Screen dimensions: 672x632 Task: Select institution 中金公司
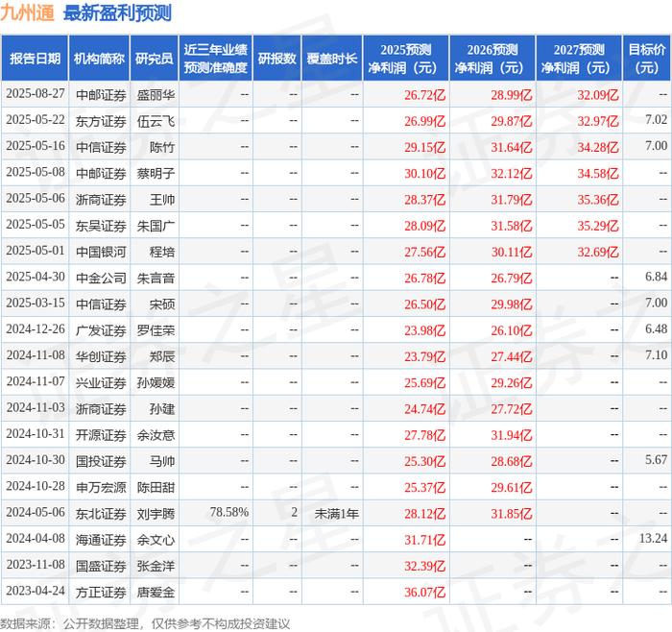101,279
